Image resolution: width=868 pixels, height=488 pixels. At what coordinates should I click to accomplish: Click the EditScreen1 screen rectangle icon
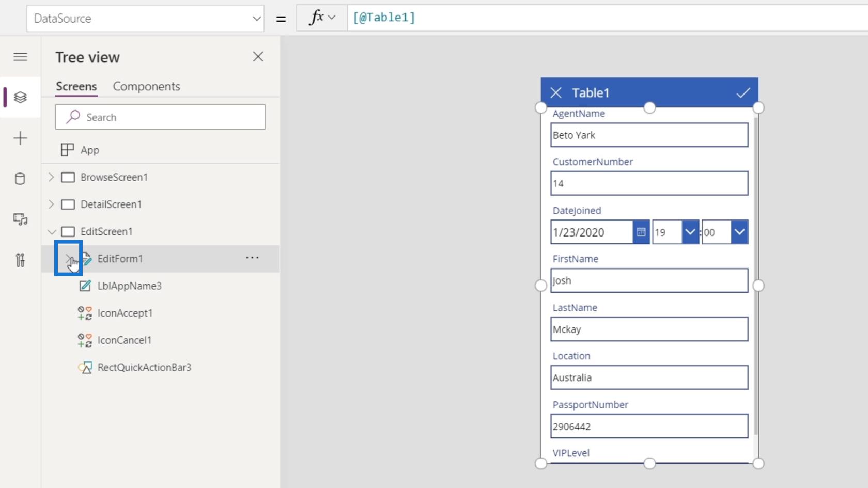(68, 232)
